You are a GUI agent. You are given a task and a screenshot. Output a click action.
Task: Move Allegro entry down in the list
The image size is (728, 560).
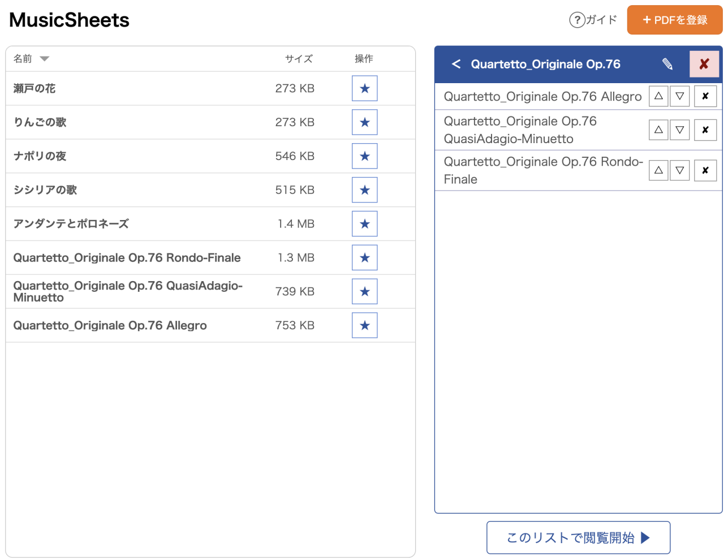(680, 96)
